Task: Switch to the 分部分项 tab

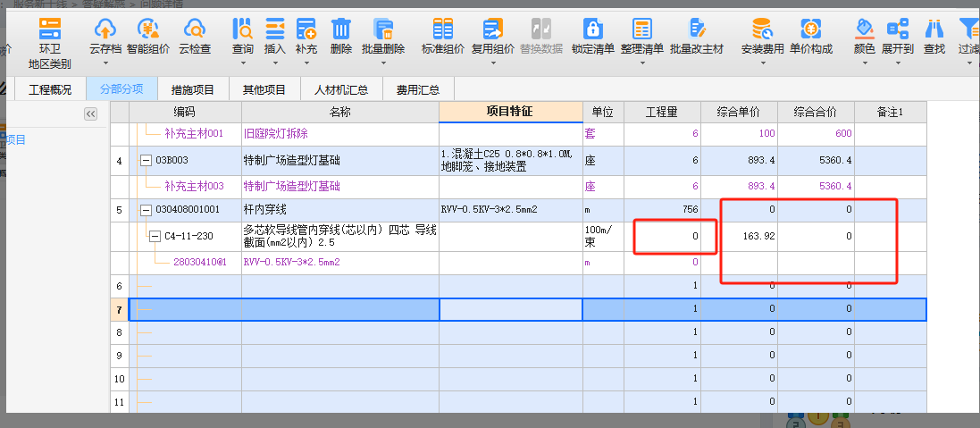Action: pyautogui.click(x=121, y=88)
